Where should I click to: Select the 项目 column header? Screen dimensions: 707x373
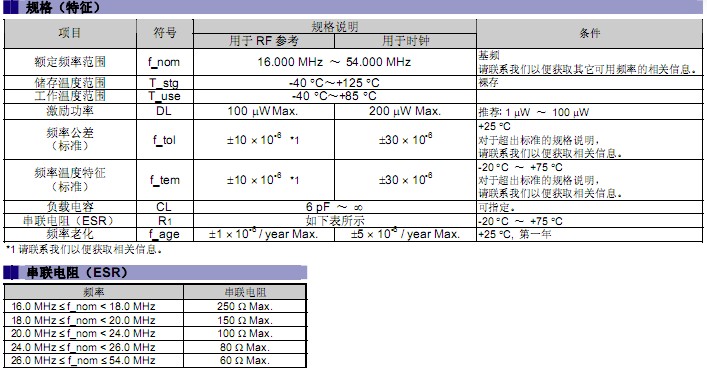(x=70, y=33)
